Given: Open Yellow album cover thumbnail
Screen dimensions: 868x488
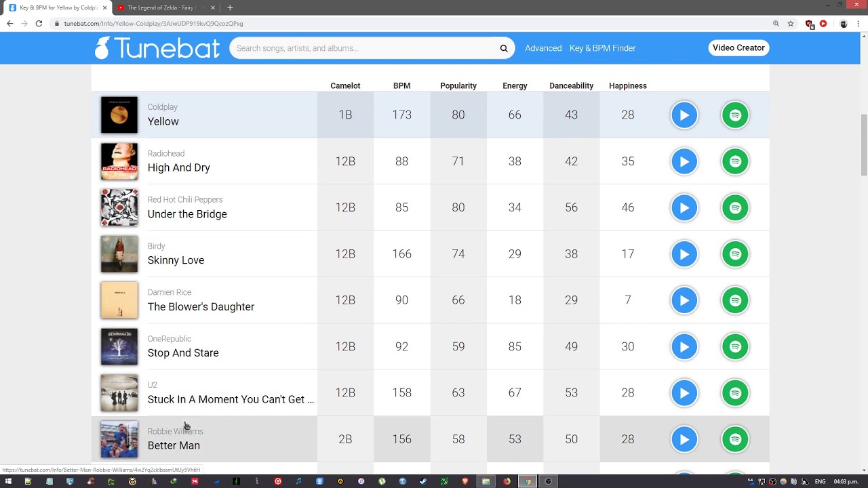Looking at the screenshot, I should pyautogui.click(x=119, y=115).
